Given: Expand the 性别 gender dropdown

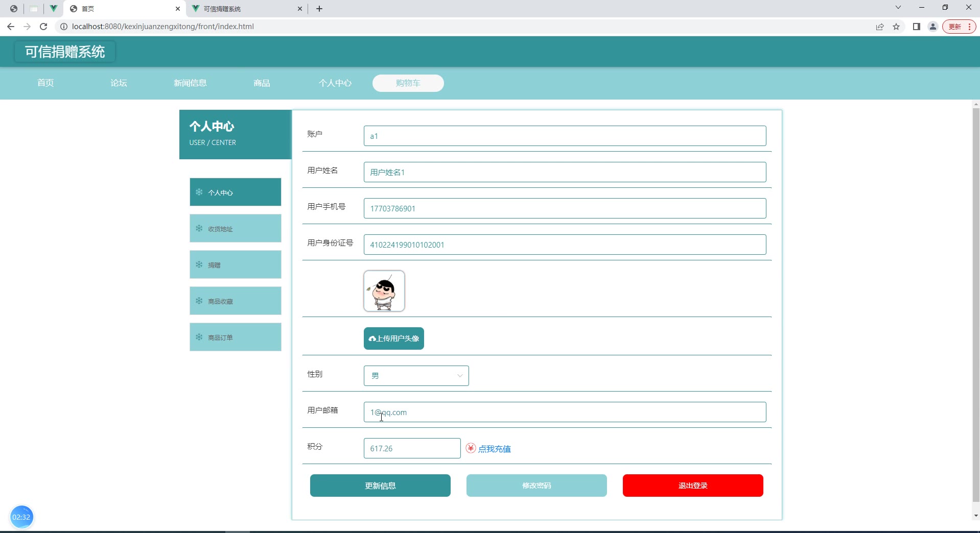Looking at the screenshot, I should 416,376.
